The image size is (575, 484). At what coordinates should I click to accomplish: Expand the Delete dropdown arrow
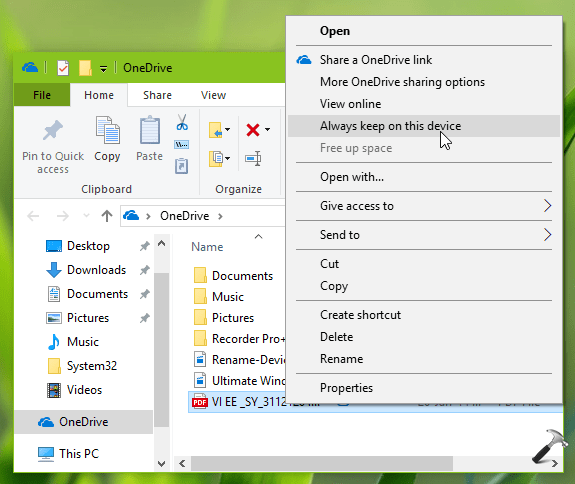(267, 129)
